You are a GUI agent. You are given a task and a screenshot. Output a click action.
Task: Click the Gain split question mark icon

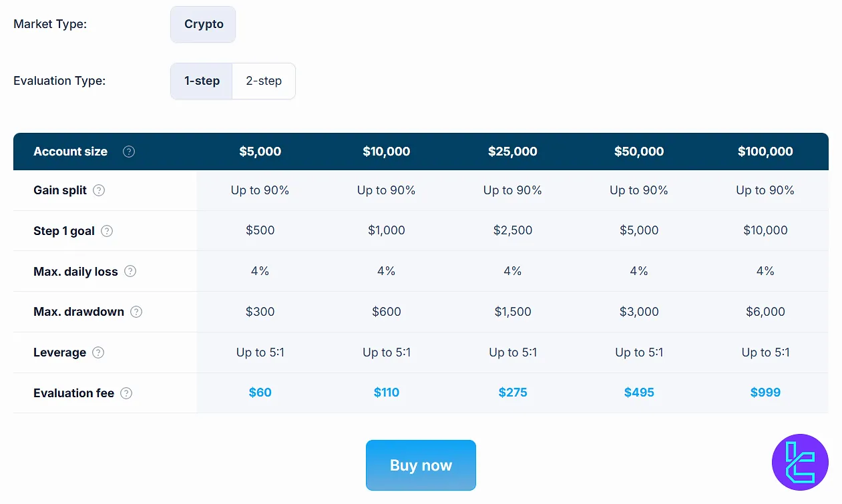click(99, 190)
